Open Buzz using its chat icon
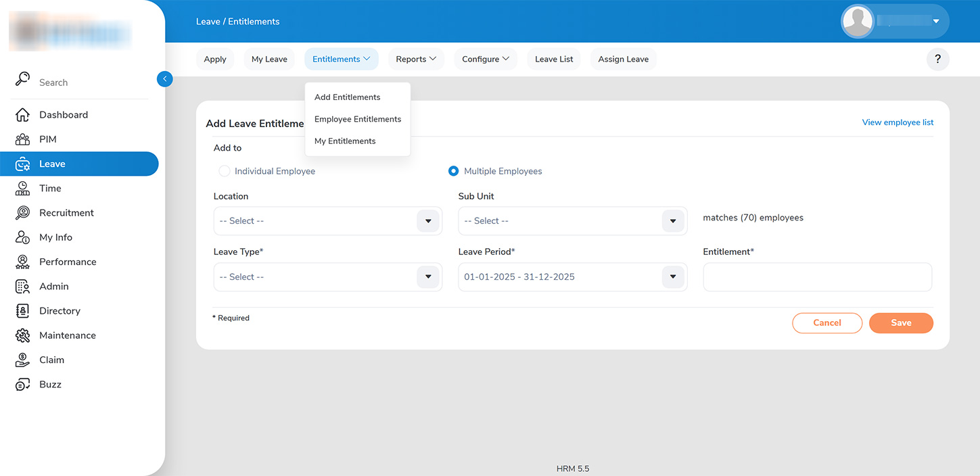The width and height of the screenshot is (980, 476). pos(22,385)
